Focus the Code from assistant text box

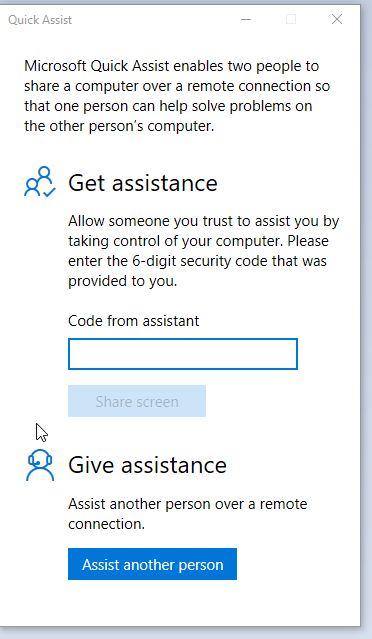pos(183,354)
